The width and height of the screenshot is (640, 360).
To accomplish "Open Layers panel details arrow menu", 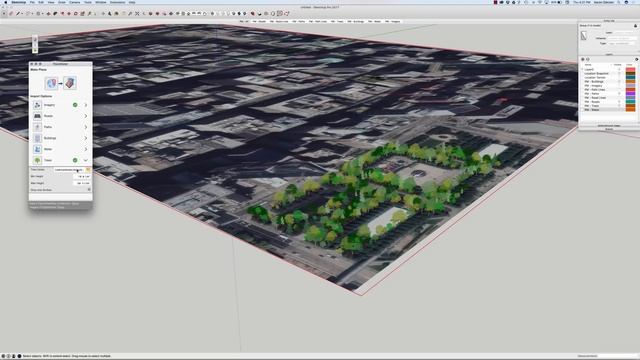I will point(637,59).
